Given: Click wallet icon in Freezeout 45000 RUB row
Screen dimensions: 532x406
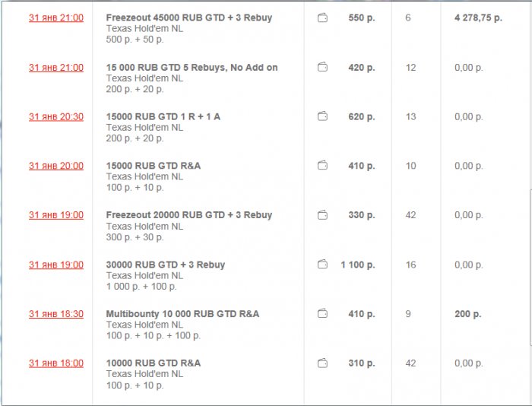Looking at the screenshot, I should tap(322, 17).
